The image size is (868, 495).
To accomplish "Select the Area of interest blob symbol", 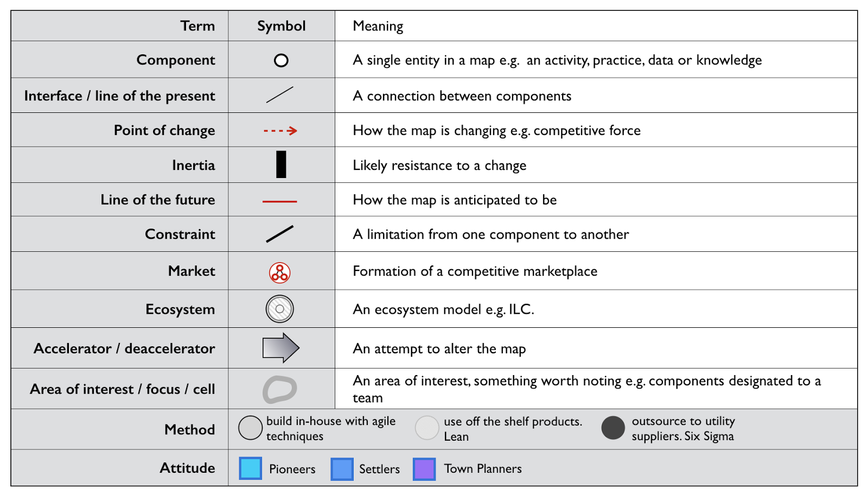I will (280, 389).
